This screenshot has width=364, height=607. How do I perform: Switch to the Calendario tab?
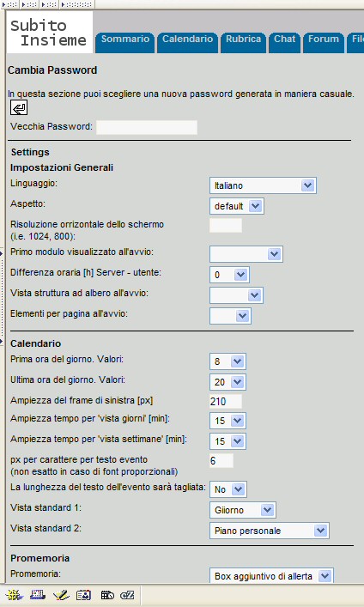pyautogui.click(x=187, y=42)
